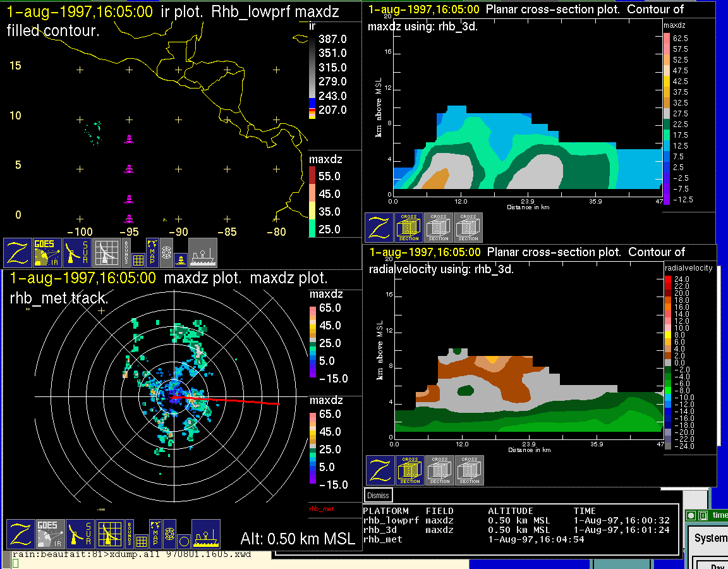Click the ship icon in the ir plot toolbar
This screenshot has height=569, width=728.
click(x=202, y=253)
